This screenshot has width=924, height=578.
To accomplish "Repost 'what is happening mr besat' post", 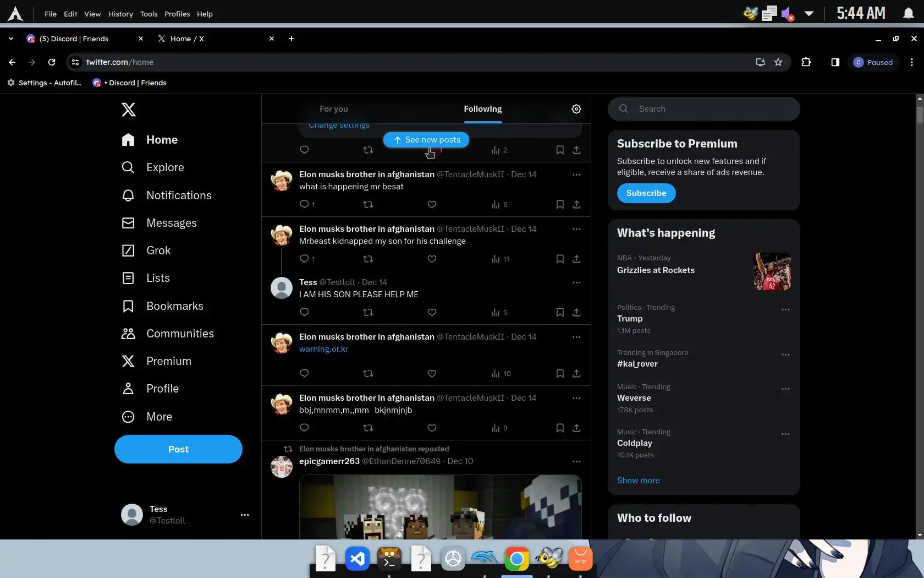I will point(368,204).
